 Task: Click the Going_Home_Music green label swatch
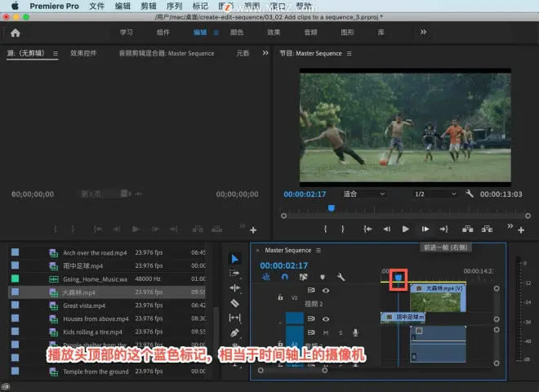[16, 278]
